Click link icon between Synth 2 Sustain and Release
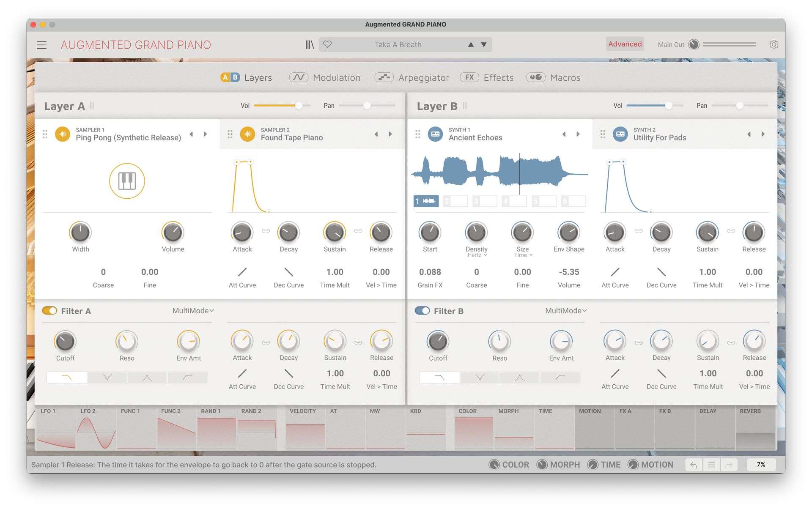The width and height of the screenshot is (812, 509). tap(731, 231)
